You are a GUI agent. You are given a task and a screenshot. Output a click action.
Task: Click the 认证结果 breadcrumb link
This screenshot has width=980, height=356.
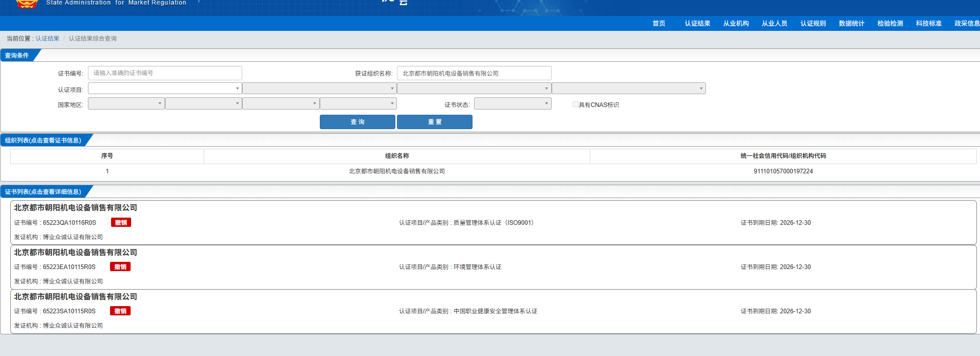pos(47,39)
